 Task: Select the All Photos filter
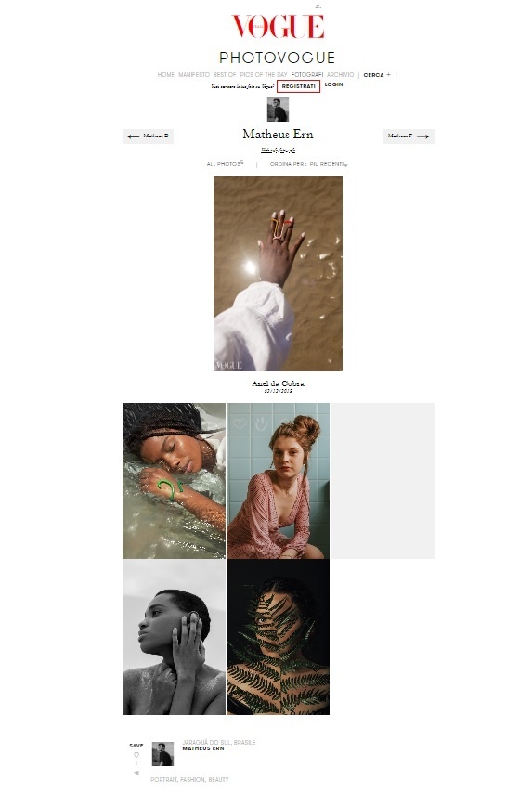tap(225, 163)
